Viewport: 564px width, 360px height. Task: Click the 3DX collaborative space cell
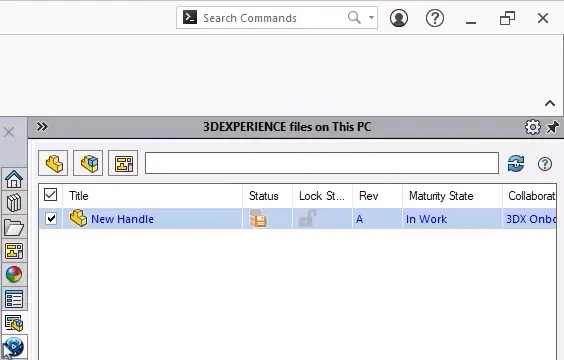click(x=529, y=219)
